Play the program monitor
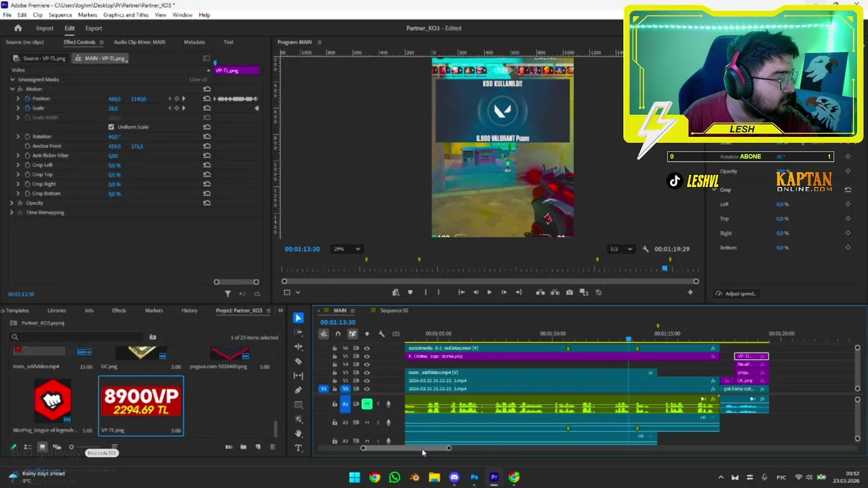 click(490, 292)
